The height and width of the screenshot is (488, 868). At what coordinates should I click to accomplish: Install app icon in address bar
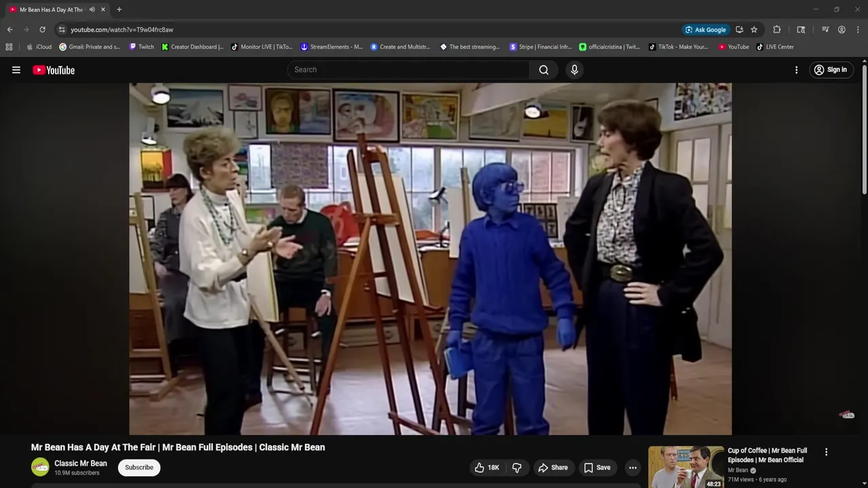pos(739,30)
